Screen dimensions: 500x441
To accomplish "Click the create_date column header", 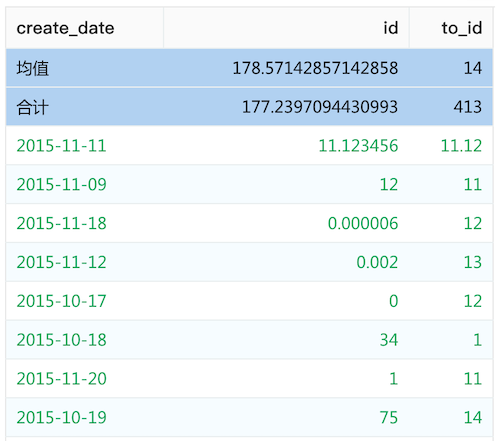I will point(65,28).
